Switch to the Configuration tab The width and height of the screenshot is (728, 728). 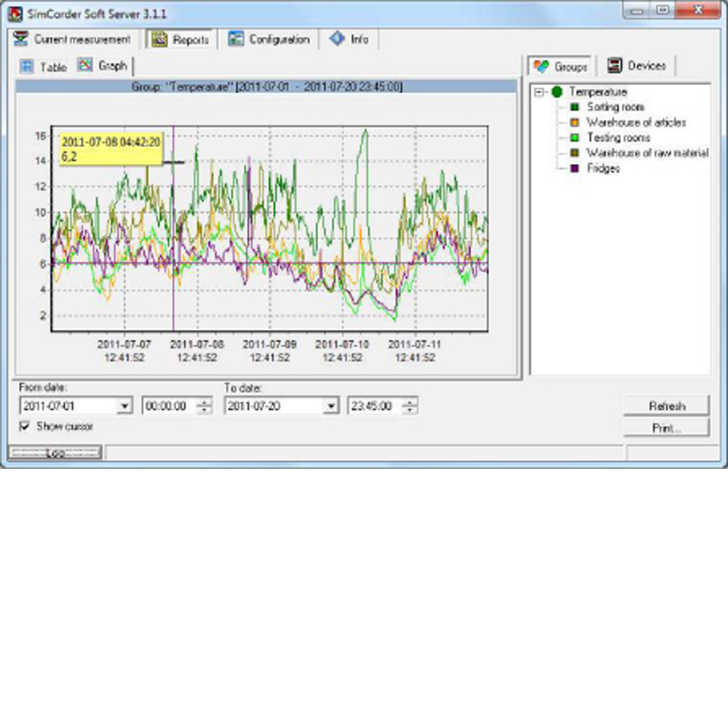pyautogui.click(x=279, y=39)
